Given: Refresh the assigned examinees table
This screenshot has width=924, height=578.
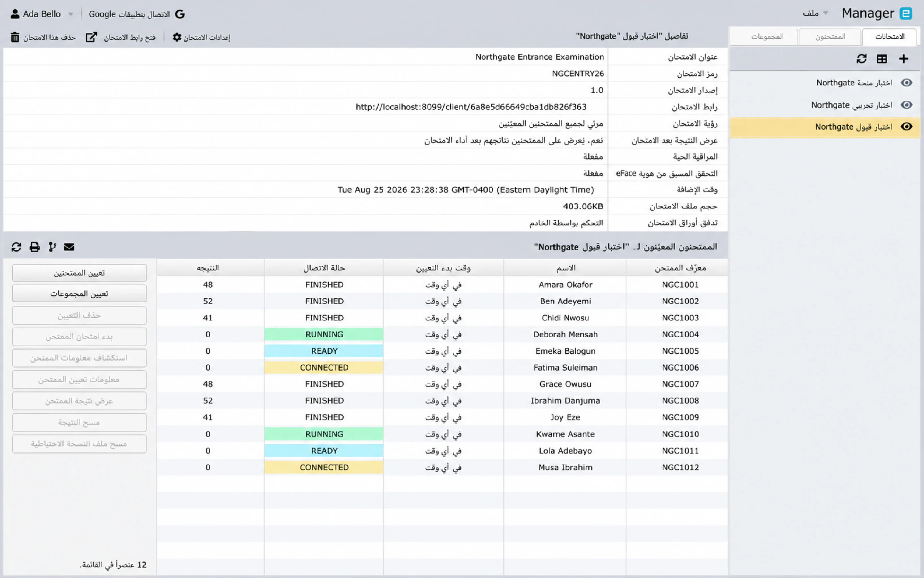Looking at the screenshot, I should pyautogui.click(x=16, y=247).
